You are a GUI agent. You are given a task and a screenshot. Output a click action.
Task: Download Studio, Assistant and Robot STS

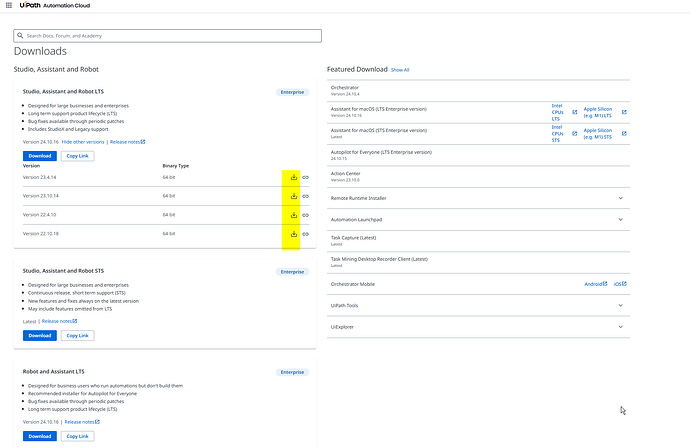tap(40, 335)
